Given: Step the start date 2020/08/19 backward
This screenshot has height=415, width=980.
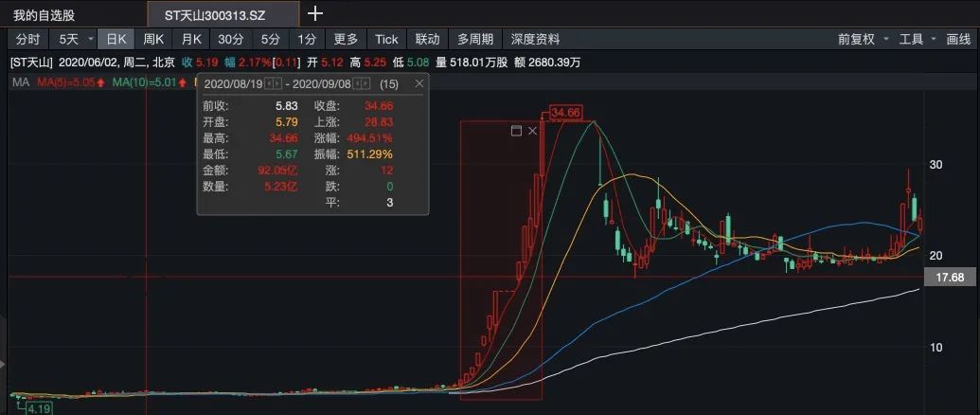Looking at the screenshot, I should 269,83.
